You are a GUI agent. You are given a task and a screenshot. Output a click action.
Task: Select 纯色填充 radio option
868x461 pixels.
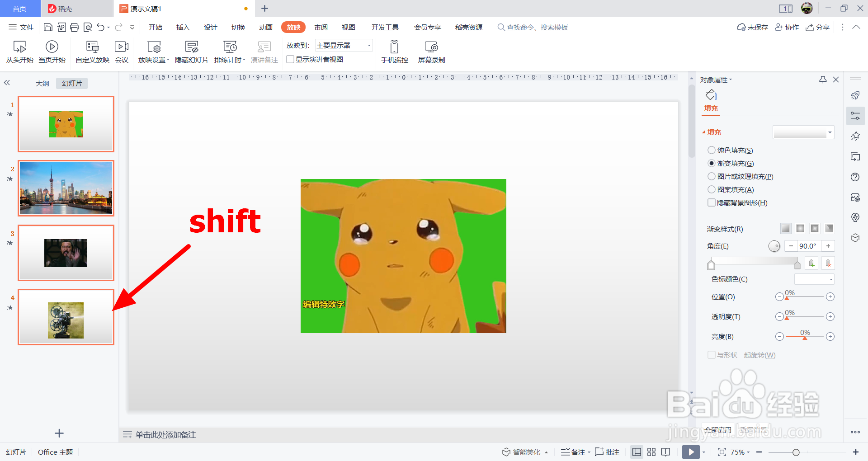(712, 150)
